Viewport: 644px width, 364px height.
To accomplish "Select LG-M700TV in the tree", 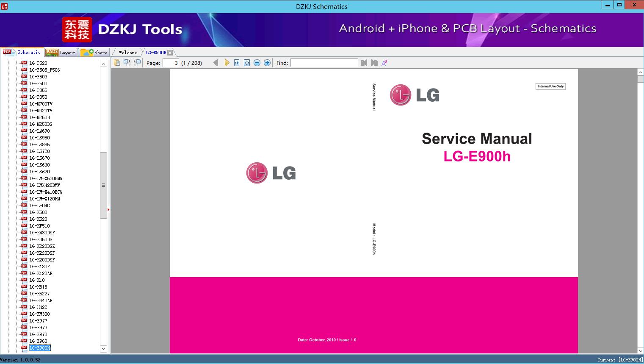I will tap(41, 104).
